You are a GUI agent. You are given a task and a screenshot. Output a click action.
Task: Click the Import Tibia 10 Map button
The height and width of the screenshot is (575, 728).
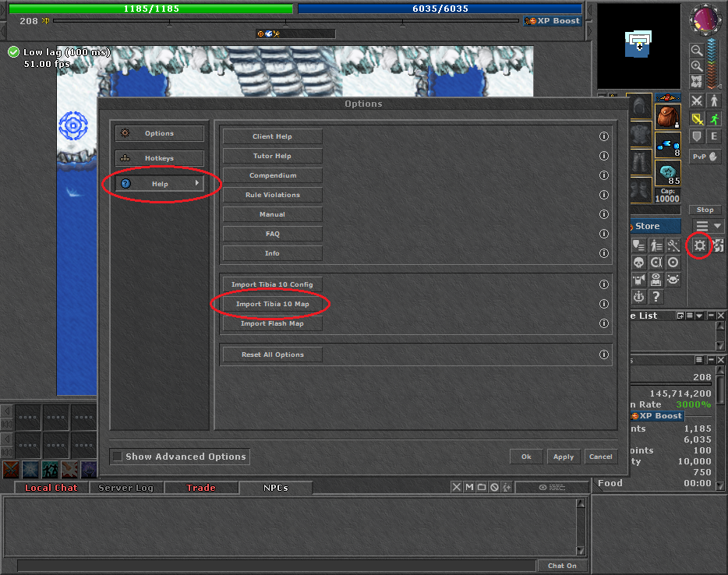point(272,304)
